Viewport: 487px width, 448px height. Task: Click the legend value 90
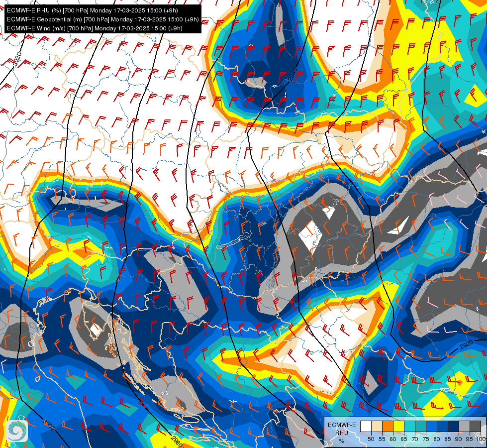pos(459,439)
